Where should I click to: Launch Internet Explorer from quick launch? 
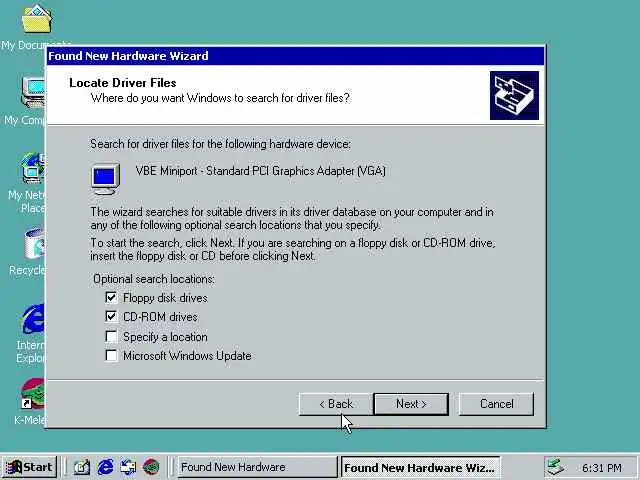point(105,467)
